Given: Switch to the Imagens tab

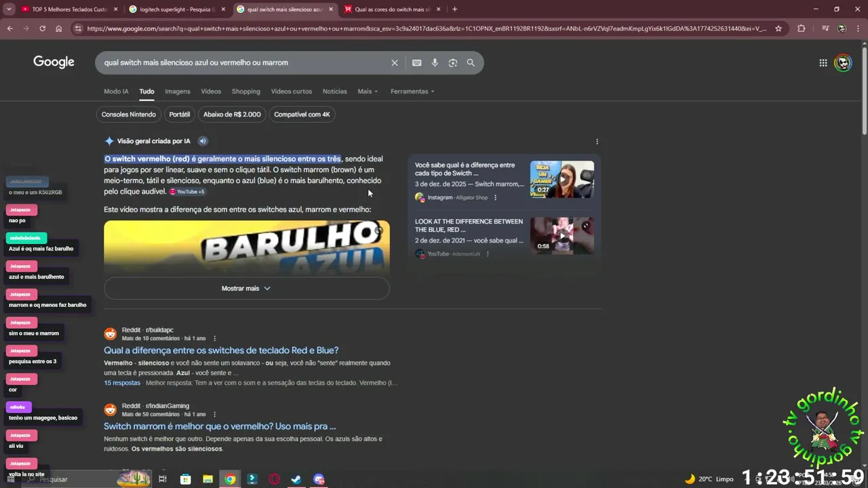Looking at the screenshot, I should point(178,91).
